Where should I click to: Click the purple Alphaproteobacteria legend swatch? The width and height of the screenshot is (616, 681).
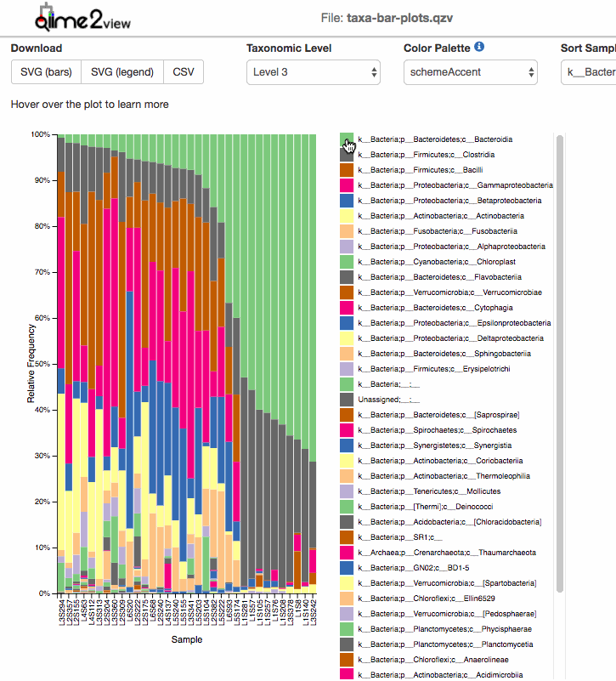[347, 247]
